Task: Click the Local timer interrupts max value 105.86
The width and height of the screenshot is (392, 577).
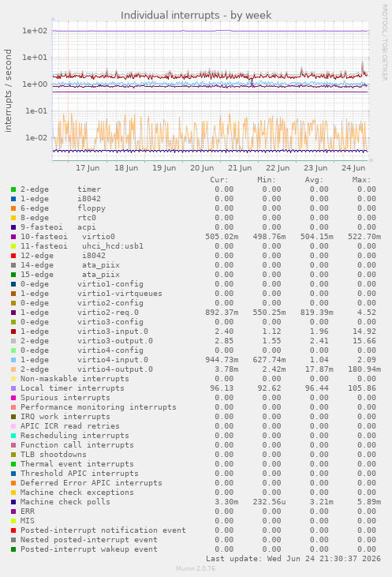Action: click(x=364, y=388)
